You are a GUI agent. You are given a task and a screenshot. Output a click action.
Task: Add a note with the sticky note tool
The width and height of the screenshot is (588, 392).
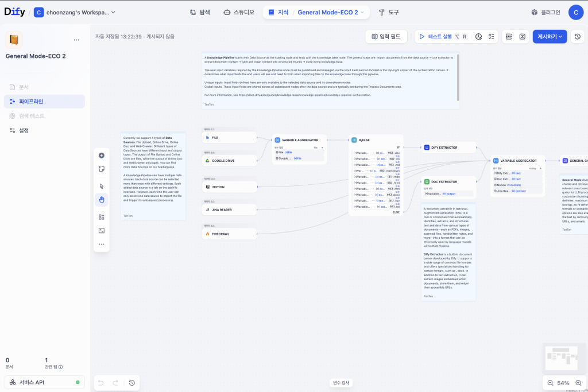pyautogui.click(x=102, y=169)
